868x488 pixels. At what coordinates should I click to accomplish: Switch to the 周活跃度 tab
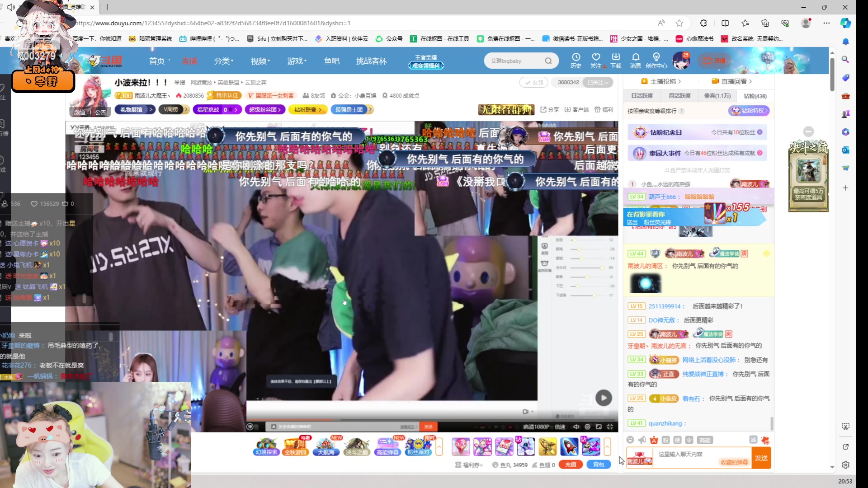(x=679, y=96)
